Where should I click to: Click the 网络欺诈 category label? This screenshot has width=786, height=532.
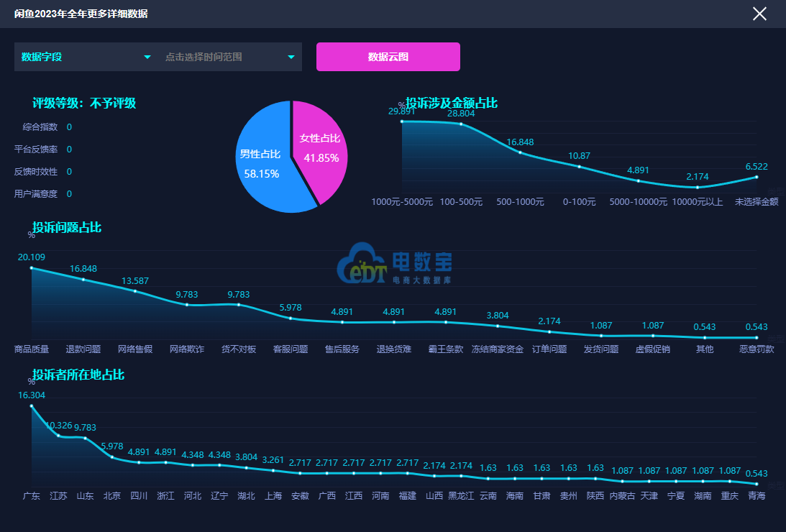[187, 349]
